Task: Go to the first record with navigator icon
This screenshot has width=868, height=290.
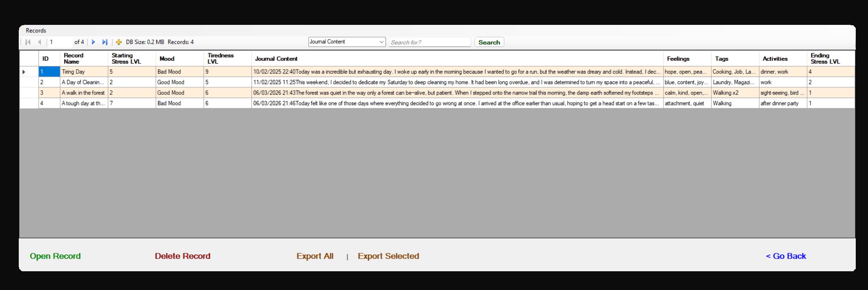Action: click(x=28, y=42)
